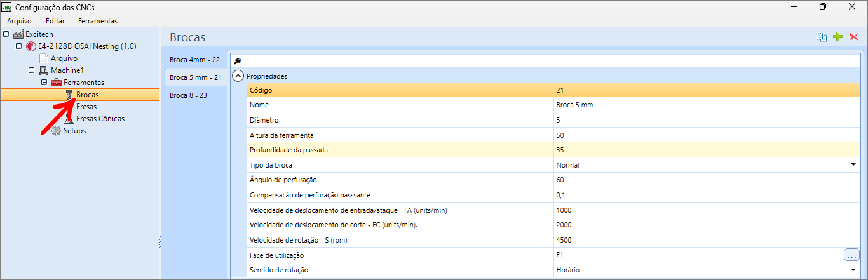This screenshot has height=280, width=868.
Task: Add a new drill with green plus
Action: point(838,37)
